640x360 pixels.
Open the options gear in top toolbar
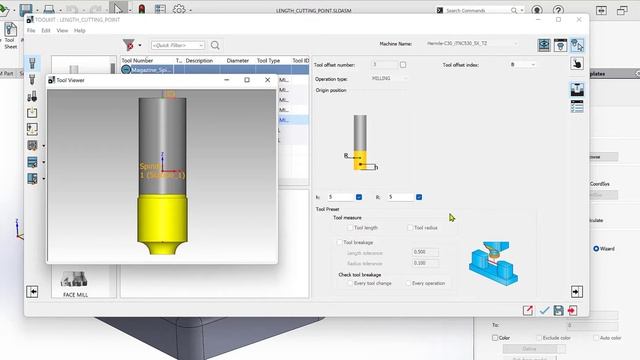tap(179, 9)
